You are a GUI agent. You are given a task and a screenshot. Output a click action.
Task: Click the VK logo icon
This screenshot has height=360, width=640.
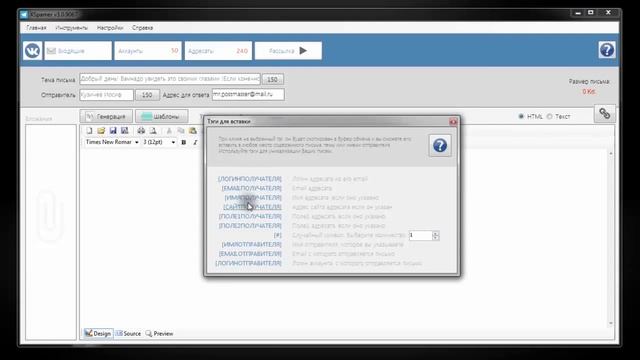point(32,51)
